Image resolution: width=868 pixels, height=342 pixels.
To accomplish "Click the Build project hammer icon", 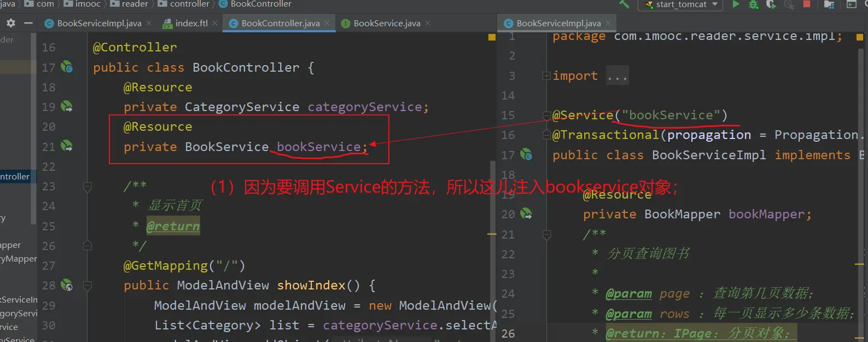I will coord(624,4).
